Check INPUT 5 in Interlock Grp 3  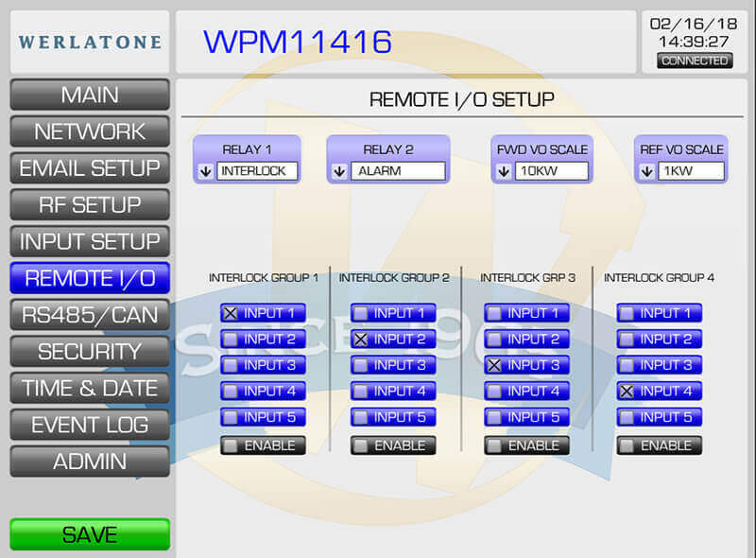(494, 417)
